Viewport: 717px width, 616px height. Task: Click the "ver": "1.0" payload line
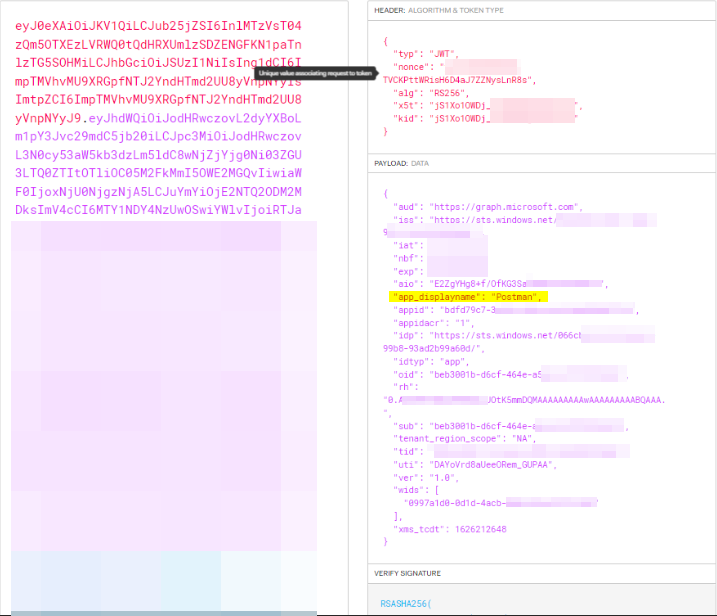pos(426,477)
